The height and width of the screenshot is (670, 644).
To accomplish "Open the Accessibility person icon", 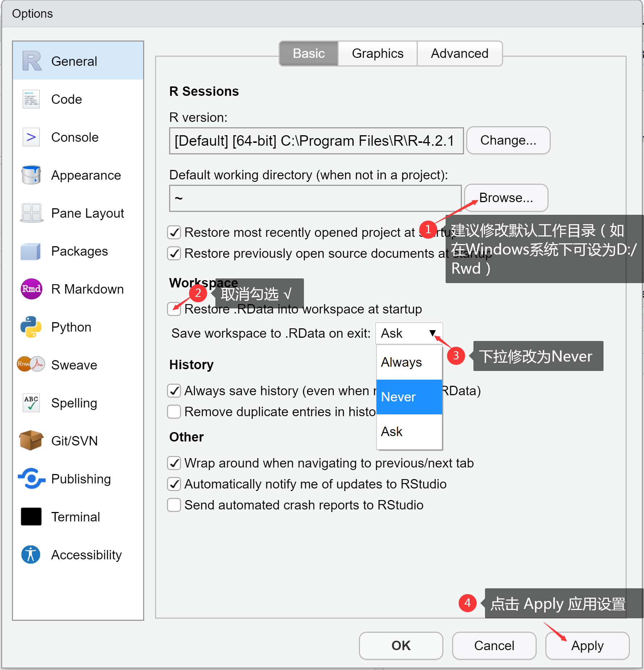I will [x=31, y=554].
